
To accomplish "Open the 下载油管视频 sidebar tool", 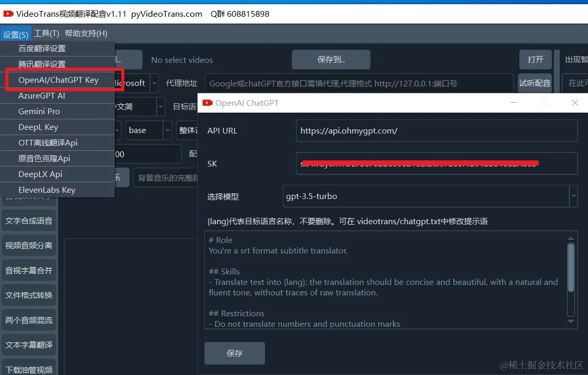I will pos(29,368).
